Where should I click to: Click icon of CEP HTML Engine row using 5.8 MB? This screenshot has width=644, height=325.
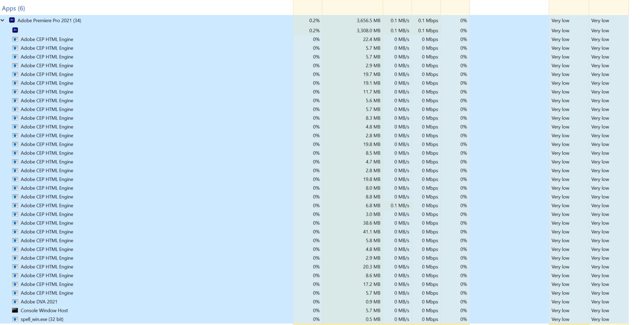pos(15,240)
